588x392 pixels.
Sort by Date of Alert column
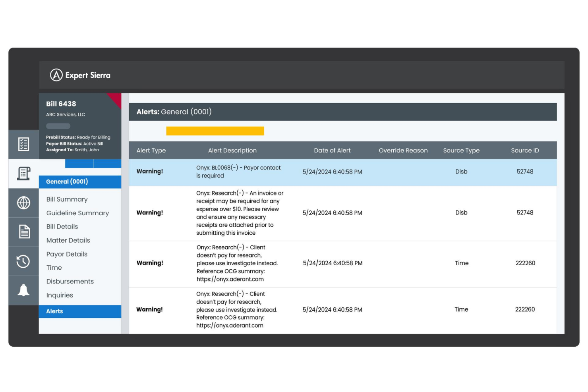(332, 151)
